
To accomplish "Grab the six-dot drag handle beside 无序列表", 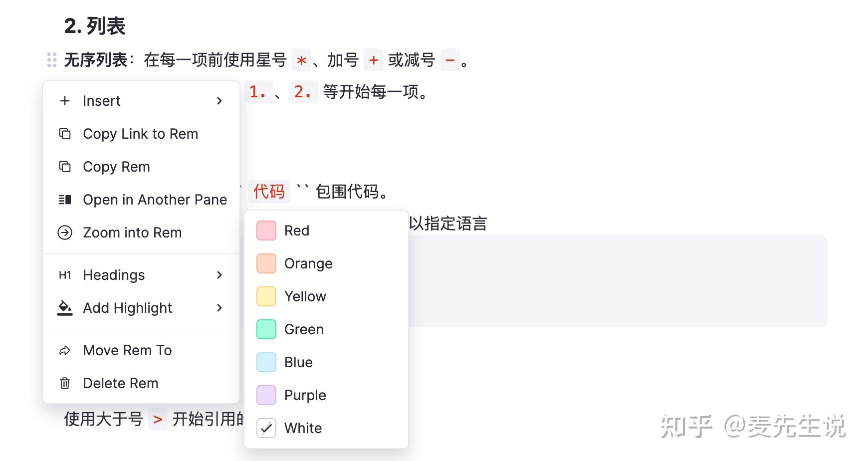I will [x=52, y=60].
